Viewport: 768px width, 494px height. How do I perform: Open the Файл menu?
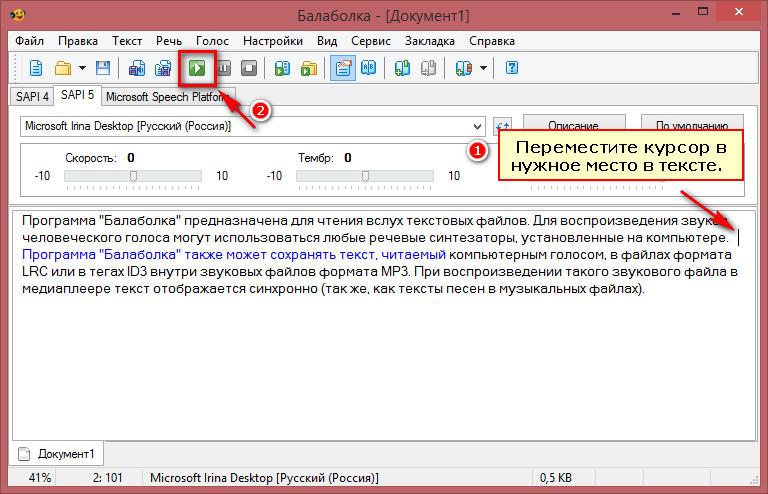[x=29, y=41]
